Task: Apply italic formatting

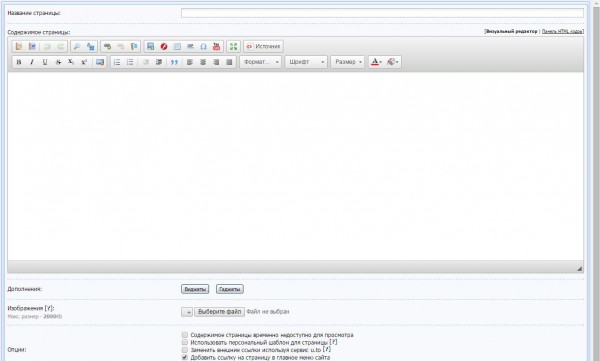Action: point(32,62)
